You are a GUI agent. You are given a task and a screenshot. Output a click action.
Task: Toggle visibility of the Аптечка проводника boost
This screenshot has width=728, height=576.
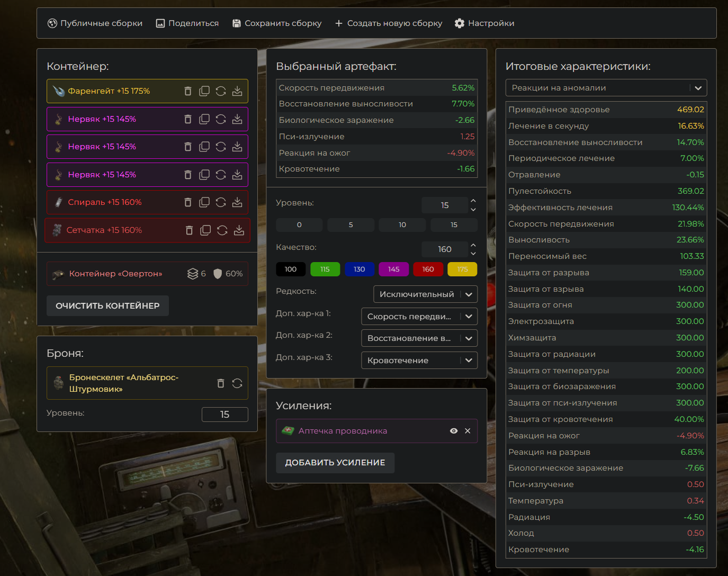point(454,431)
